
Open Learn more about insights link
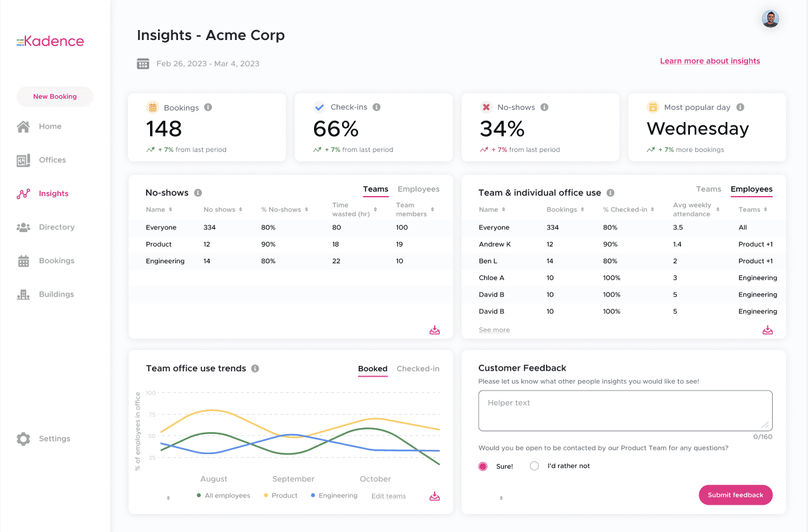click(710, 61)
